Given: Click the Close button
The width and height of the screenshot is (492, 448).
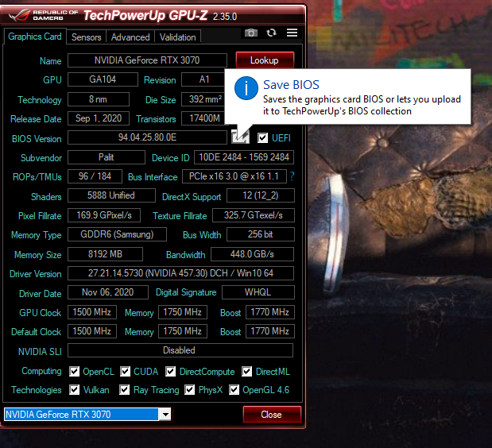Looking at the screenshot, I should (x=271, y=415).
